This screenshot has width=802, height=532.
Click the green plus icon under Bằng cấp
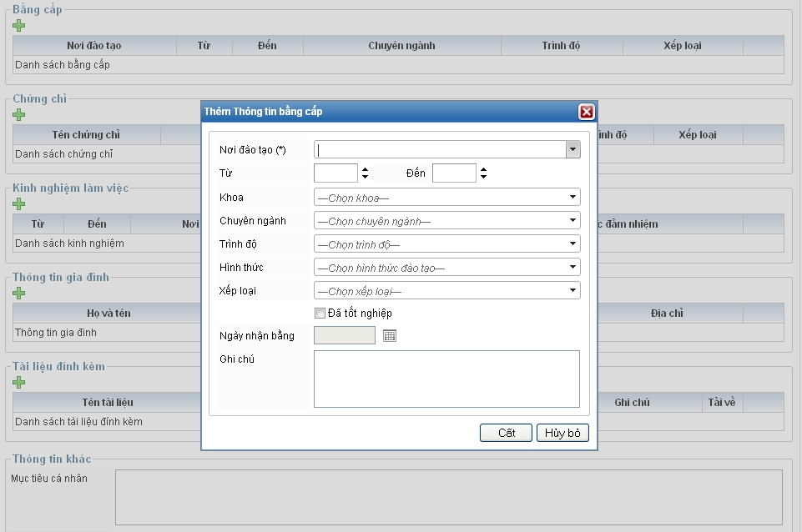coord(19,25)
